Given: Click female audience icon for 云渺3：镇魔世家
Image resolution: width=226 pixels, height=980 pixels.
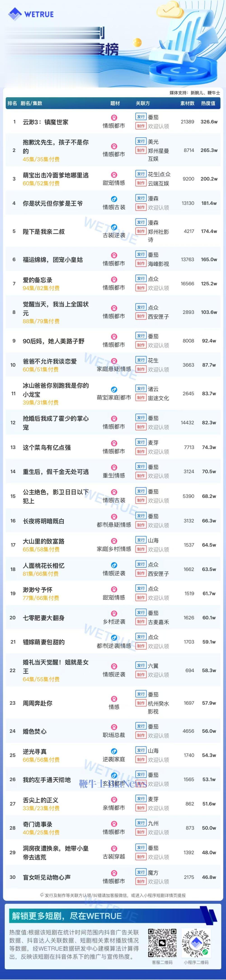Looking at the screenshot, I should (114, 118).
